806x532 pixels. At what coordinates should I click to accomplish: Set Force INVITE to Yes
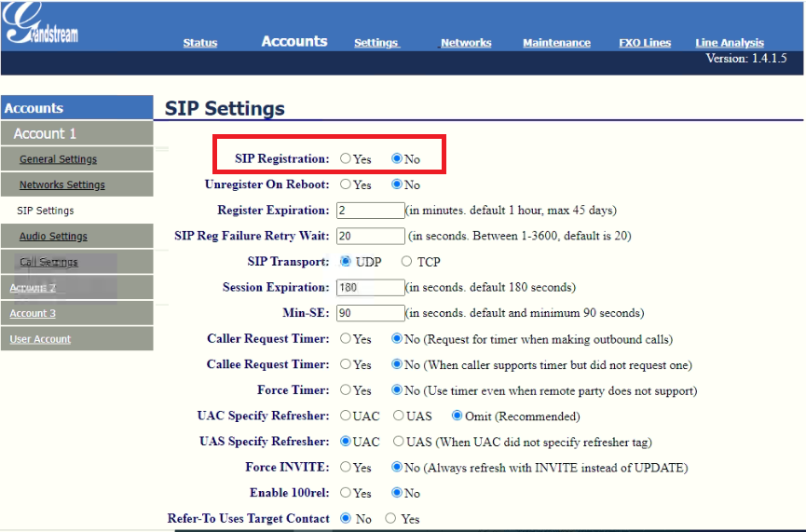pos(346,467)
